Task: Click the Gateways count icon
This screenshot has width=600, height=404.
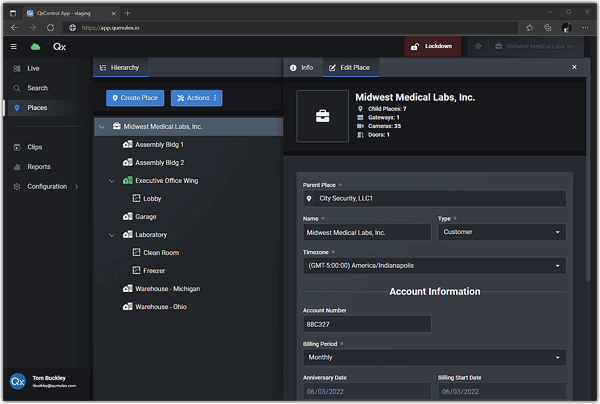Action: pos(360,117)
